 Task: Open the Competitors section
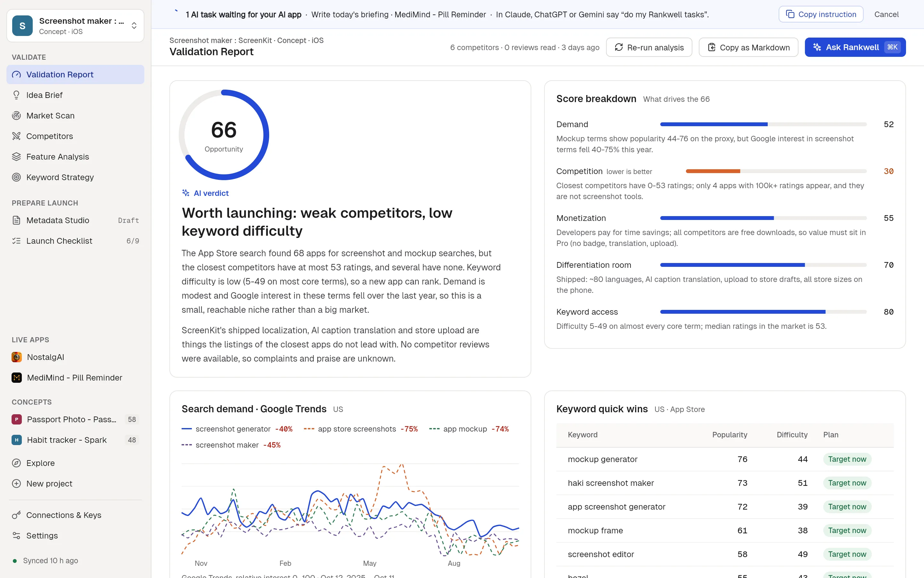[x=75, y=136]
